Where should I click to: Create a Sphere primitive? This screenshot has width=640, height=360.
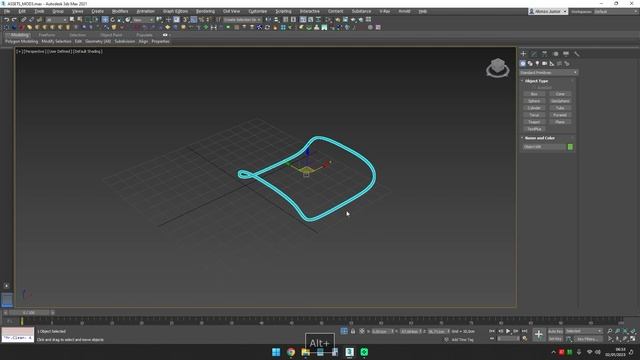click(x=534, y=101)
